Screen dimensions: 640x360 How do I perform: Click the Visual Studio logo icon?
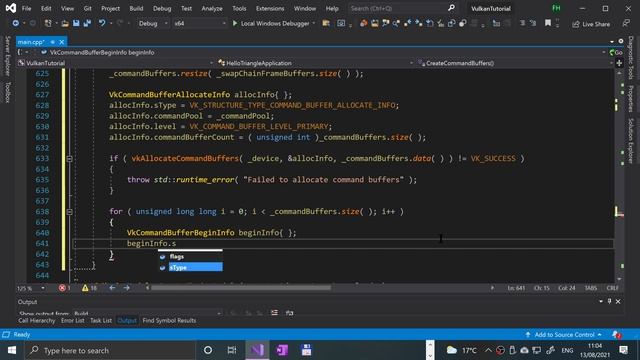(x=11, y=8)
